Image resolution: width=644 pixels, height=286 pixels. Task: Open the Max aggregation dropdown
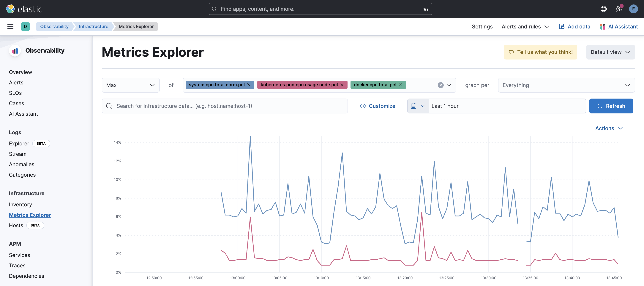tap(130, 85)
